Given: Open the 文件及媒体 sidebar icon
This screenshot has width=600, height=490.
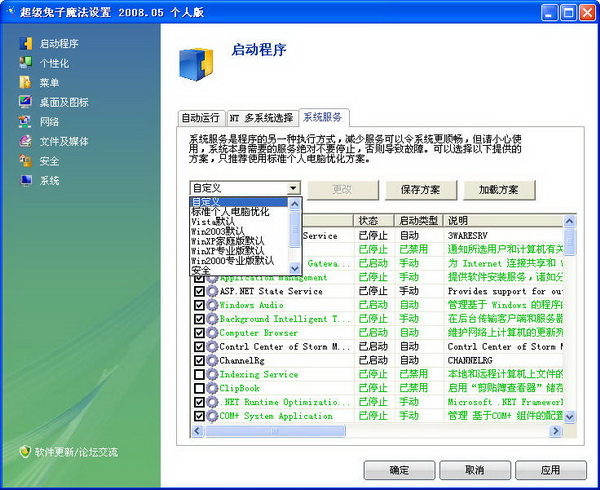Looking at the screenshot, I should tap(26, 141).
